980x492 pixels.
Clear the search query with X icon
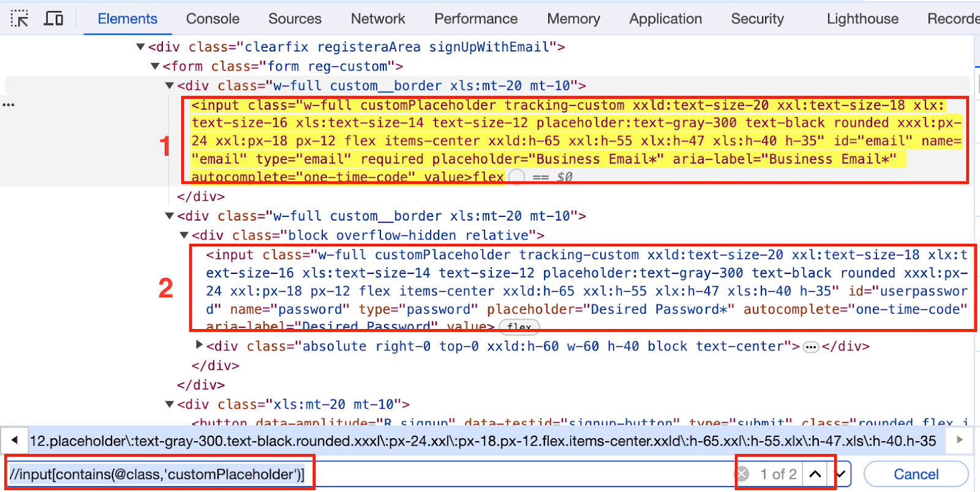click(742, 474)
